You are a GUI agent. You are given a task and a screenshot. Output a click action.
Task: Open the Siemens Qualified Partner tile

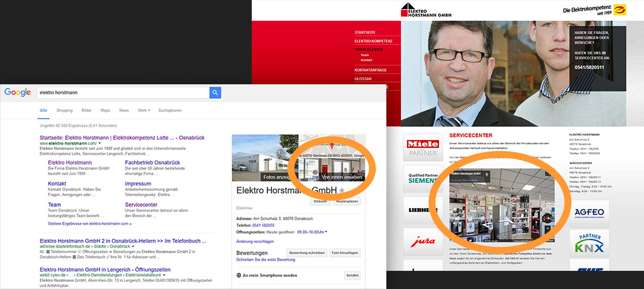tap(423, 178)
